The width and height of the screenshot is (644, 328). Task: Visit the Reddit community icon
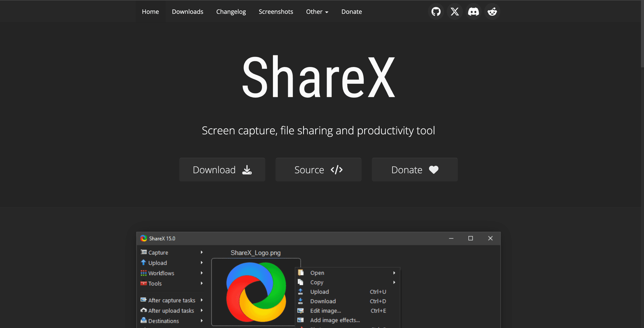point(492,12)
